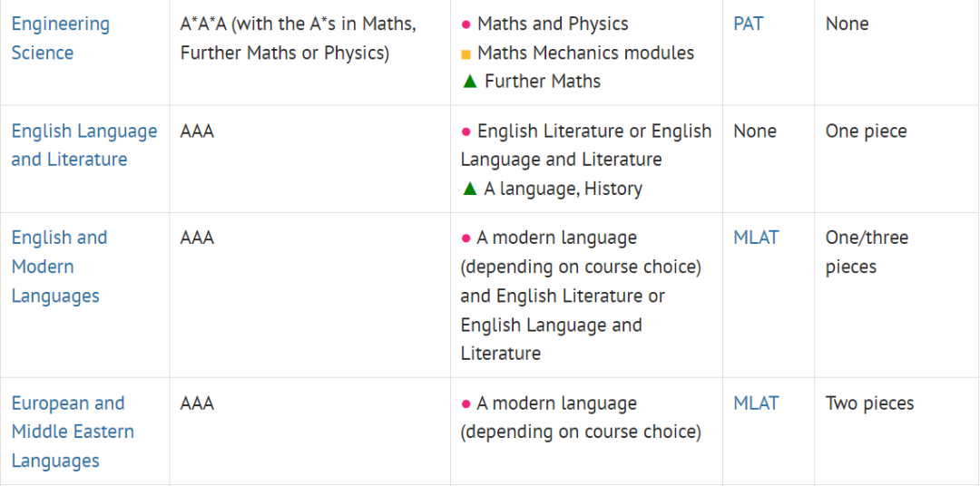The height and width of the screenshot is (486, 980).
Task: Click AAA grade for English Language and Literature
Action: (x=197, y=131)
